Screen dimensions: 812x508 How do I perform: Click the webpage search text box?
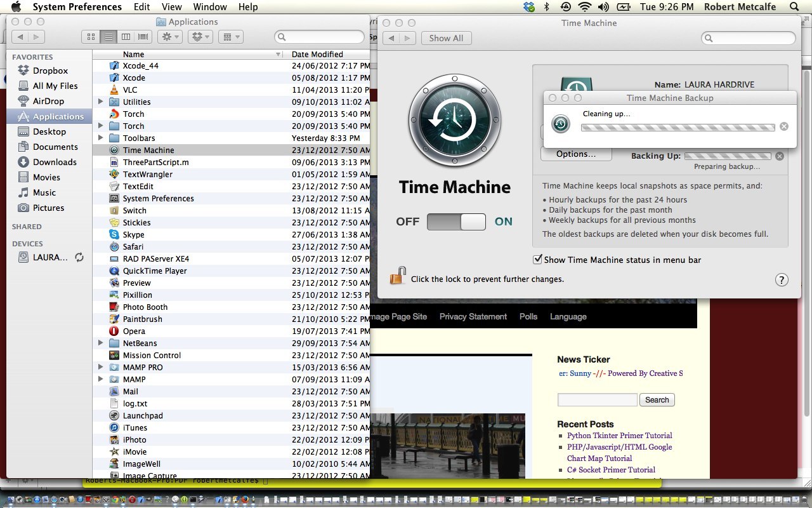pos(597,399)
